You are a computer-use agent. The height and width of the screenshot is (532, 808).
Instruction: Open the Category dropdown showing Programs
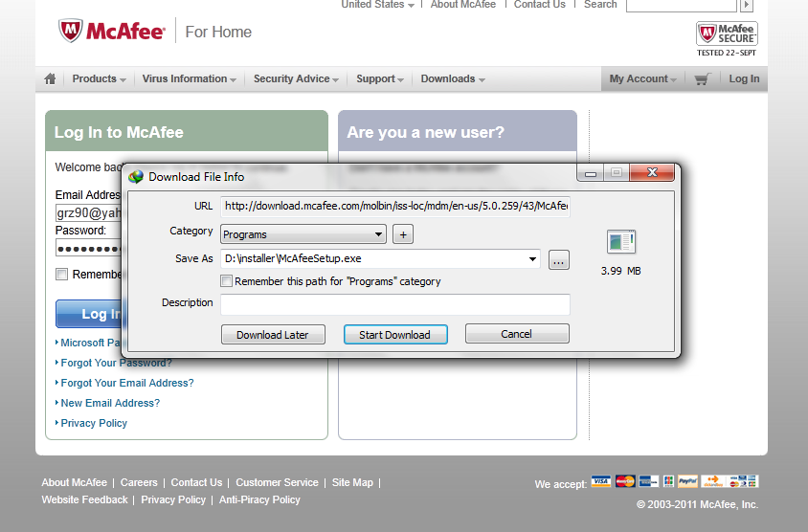[303, 234]
